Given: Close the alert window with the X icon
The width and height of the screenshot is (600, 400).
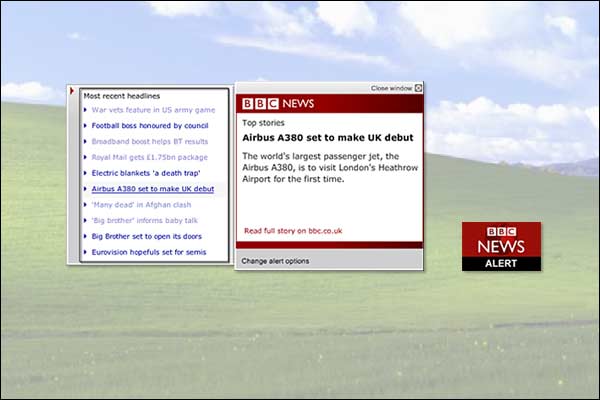Looking at the screenshot, I should [419, 88].
